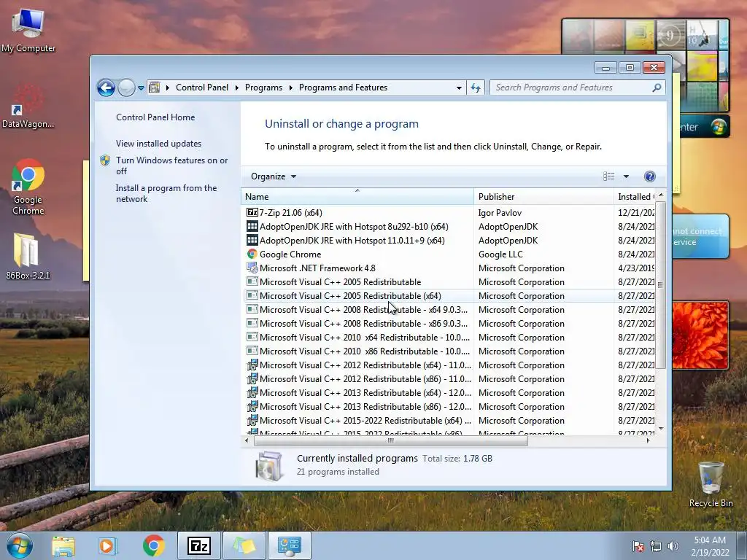Open Turn Windows features on or off
747x560 pixels.
pos(172,166)
